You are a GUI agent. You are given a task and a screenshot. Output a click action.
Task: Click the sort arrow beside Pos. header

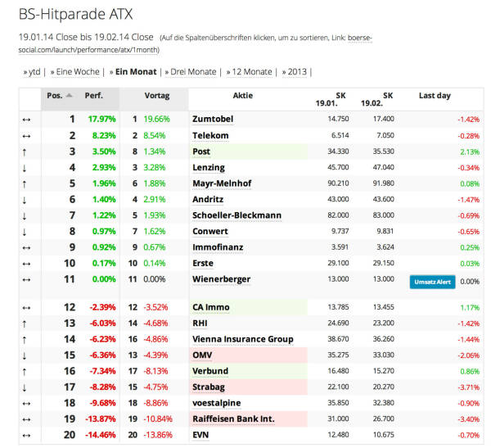click(x=69, y=96)
